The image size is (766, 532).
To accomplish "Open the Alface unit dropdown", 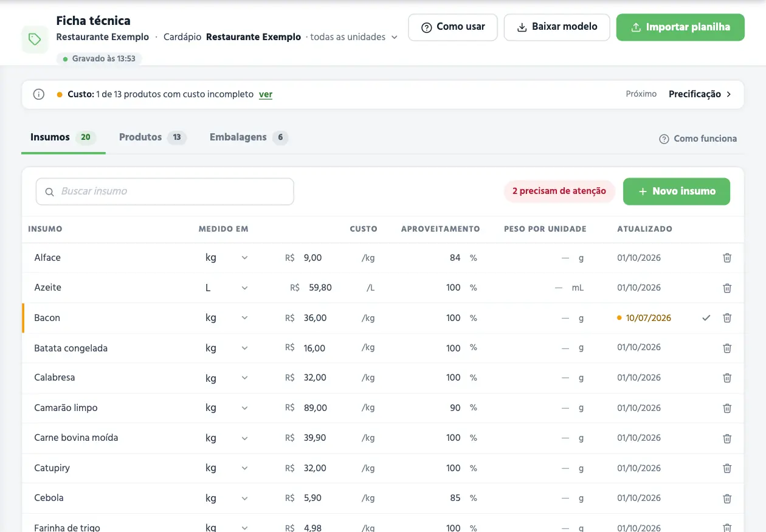I will 227,258.
